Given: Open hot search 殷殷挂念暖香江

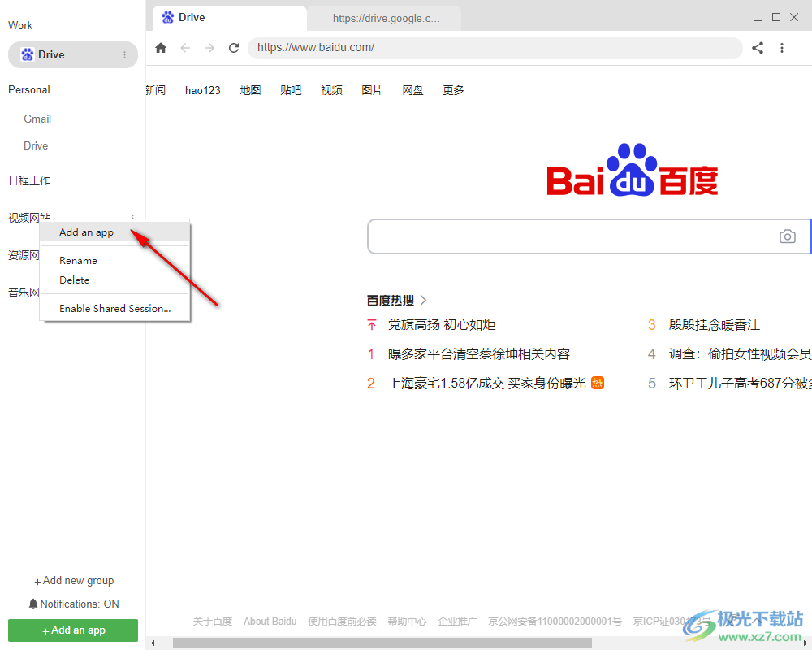Looking at the screenshot, I should (714, 325).
